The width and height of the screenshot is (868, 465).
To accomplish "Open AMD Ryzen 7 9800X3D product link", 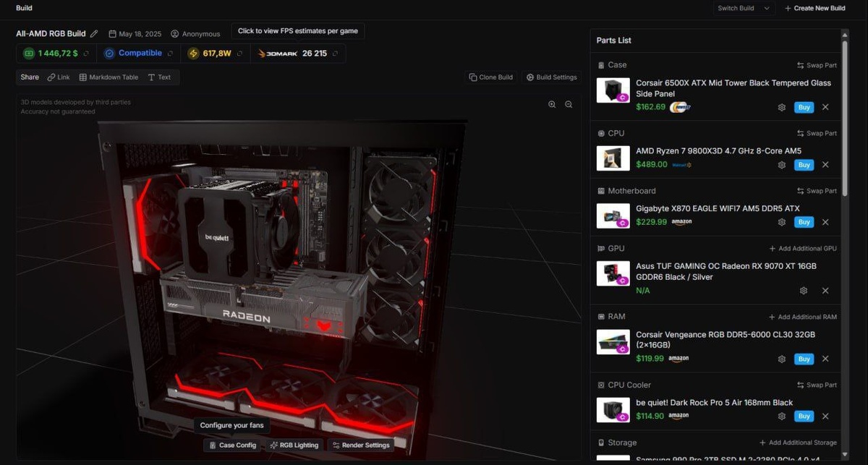I will tap(718, 150).
